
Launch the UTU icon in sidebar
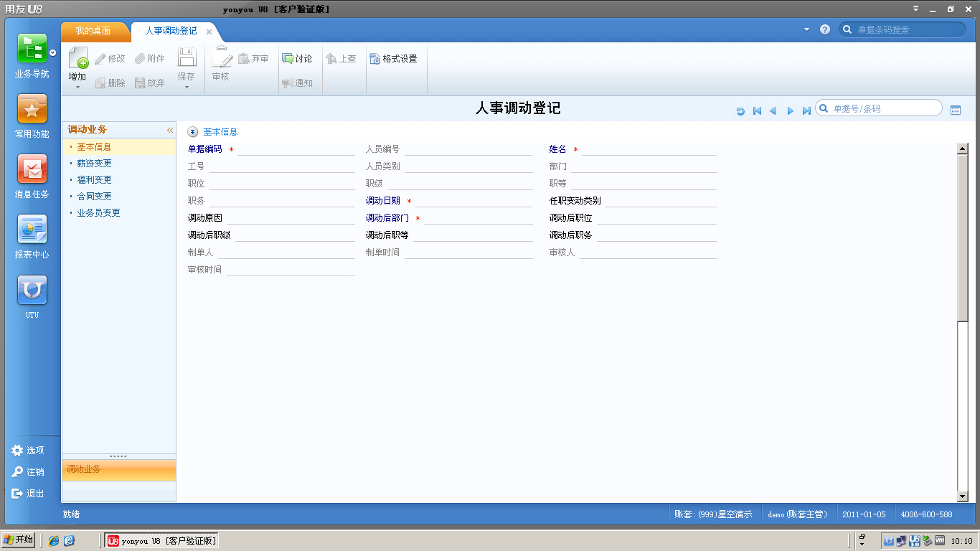pos(32,290)
